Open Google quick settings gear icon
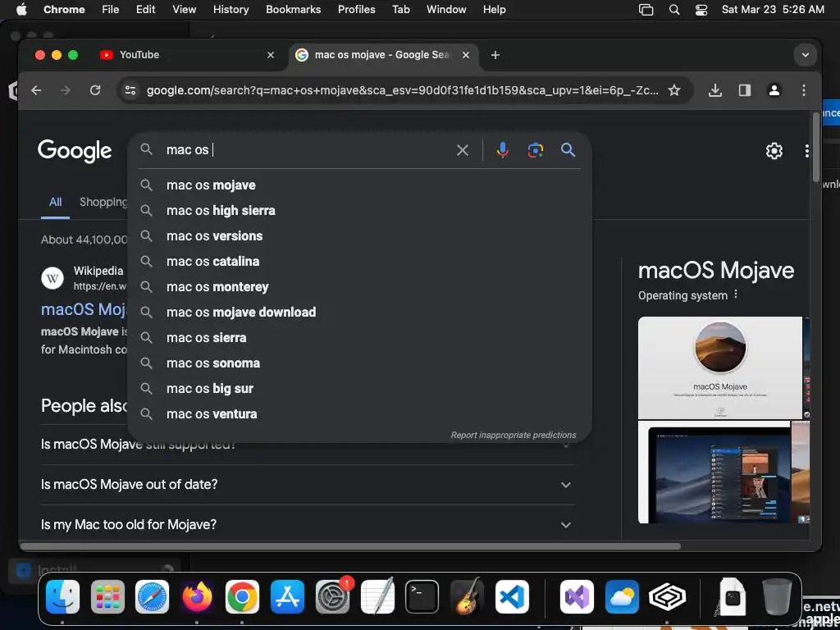Image resolution: width=840 pixels, height=630 pixels. coord(774,151)
